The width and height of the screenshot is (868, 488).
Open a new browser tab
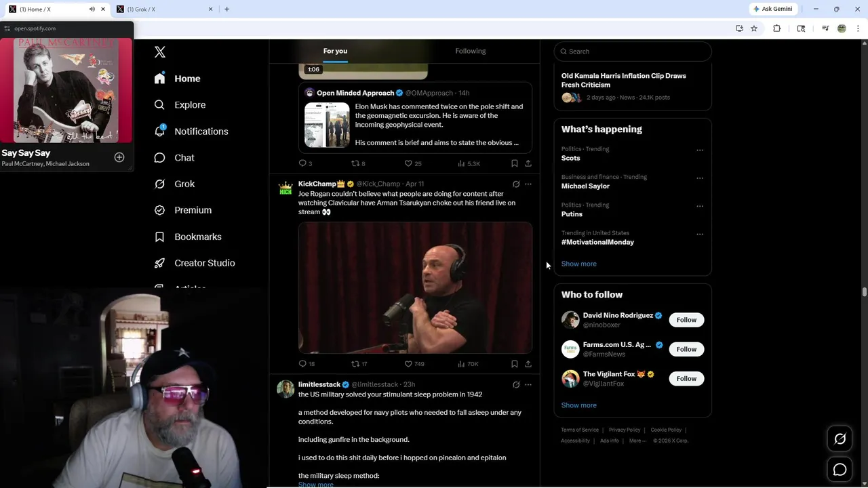coord(226,9)
